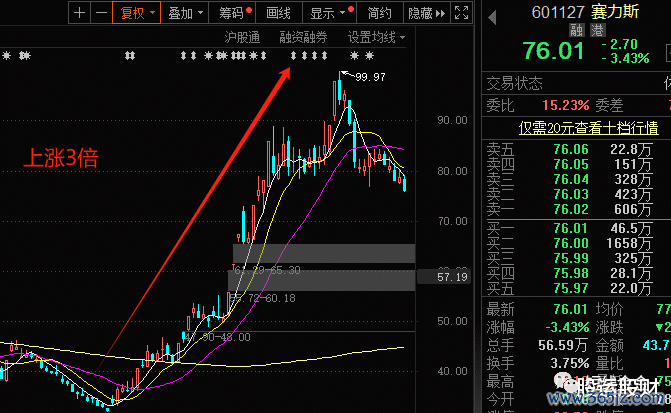Click the 沪股通 label
Viewport: 671px width, 413px height.
click(242, 38)
